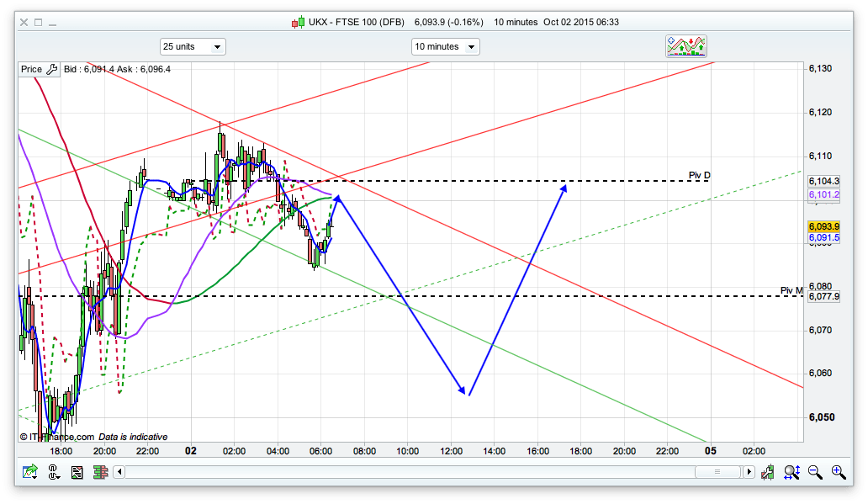Open the 10 minutes timeframe dropdown
868x504 pixels.
click(445, 46)
